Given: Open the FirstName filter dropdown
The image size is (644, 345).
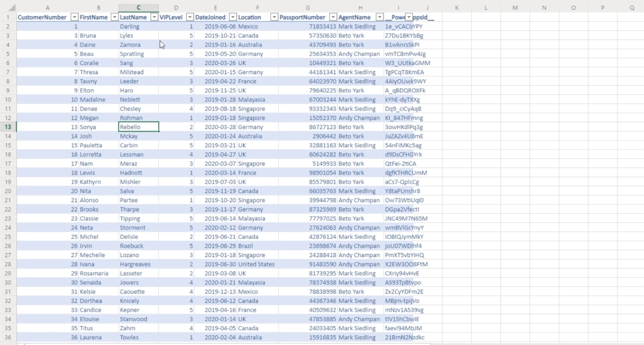Looking at the screenshot, I should point(114,17).
